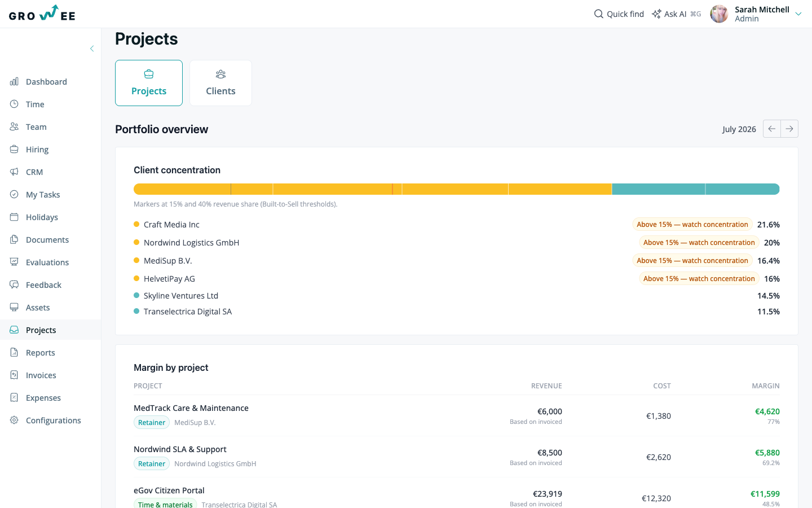Click the Quick find magnifier icon
This screenshot has width=812, height=508.
[599, 14]
